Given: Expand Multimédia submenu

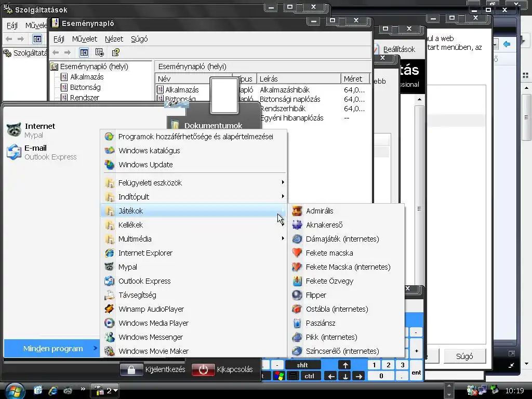Looking at the screenshot, I should click(x=194, y=239).
